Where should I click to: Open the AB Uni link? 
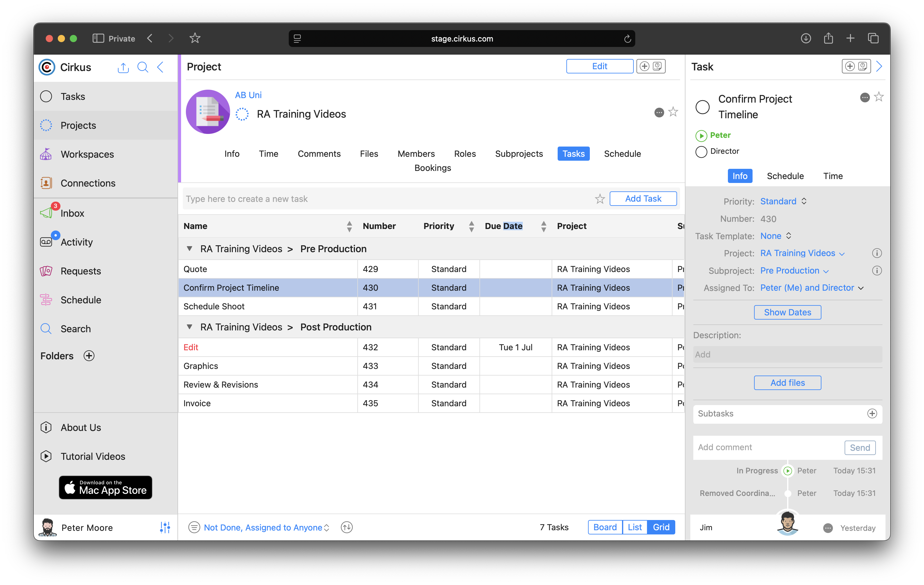pyautogui.click(x=248, y=95)
